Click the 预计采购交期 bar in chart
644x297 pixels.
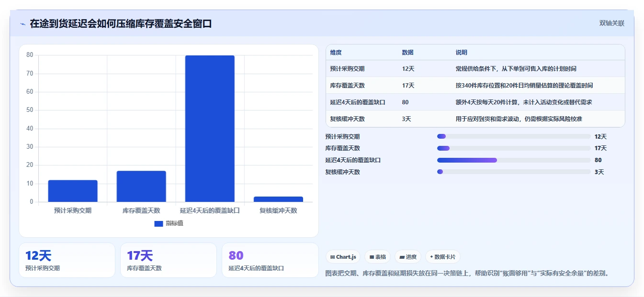pyautogui.click(x=73, y=191)
